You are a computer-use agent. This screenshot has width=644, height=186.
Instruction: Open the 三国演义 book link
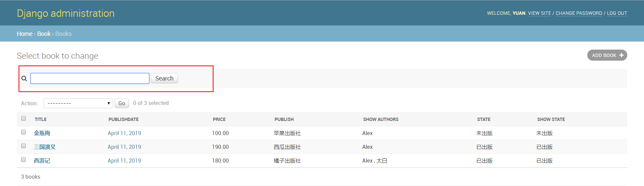pos(45,147)
